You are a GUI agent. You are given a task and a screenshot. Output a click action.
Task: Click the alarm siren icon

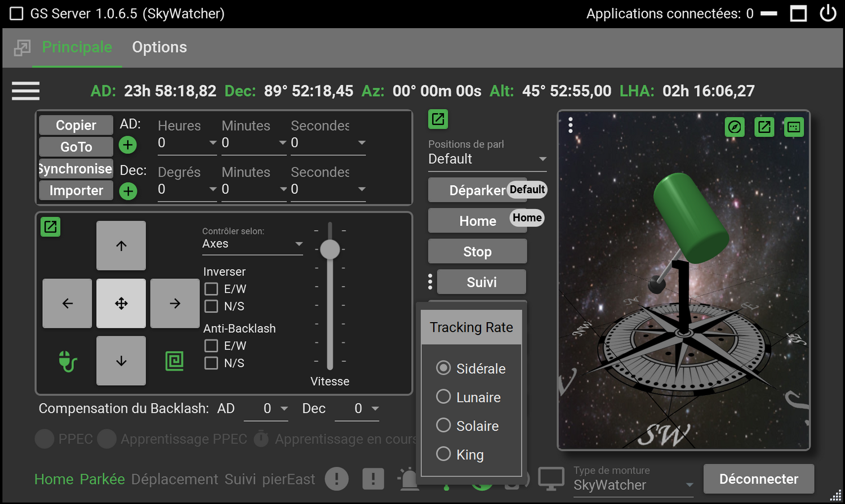[408, 478]
